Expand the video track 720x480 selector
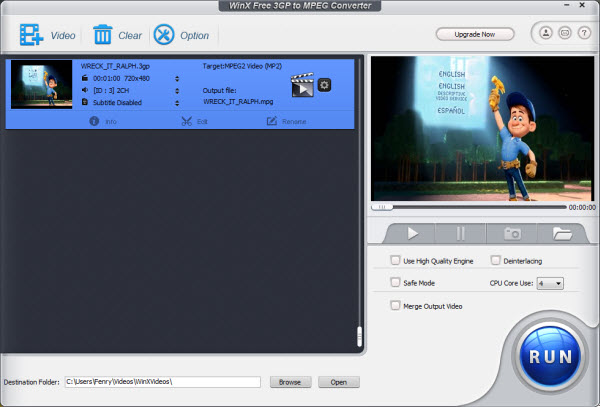 (177, 78)
